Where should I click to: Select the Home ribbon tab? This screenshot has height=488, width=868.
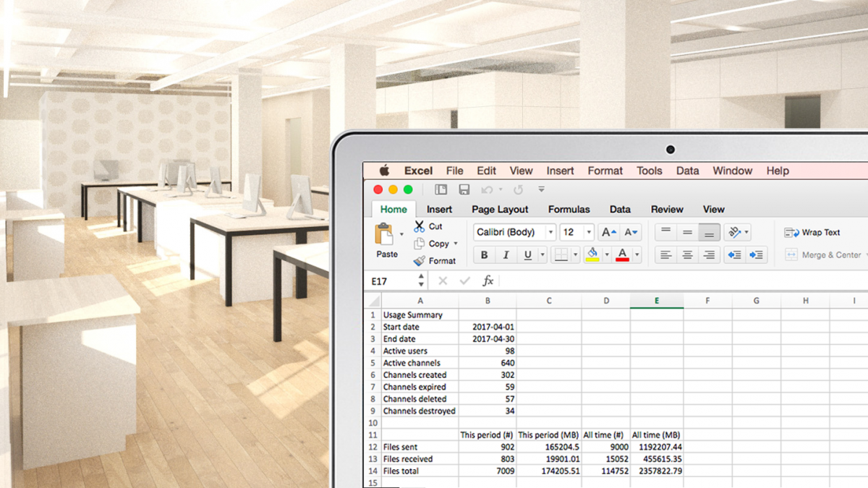393,210
